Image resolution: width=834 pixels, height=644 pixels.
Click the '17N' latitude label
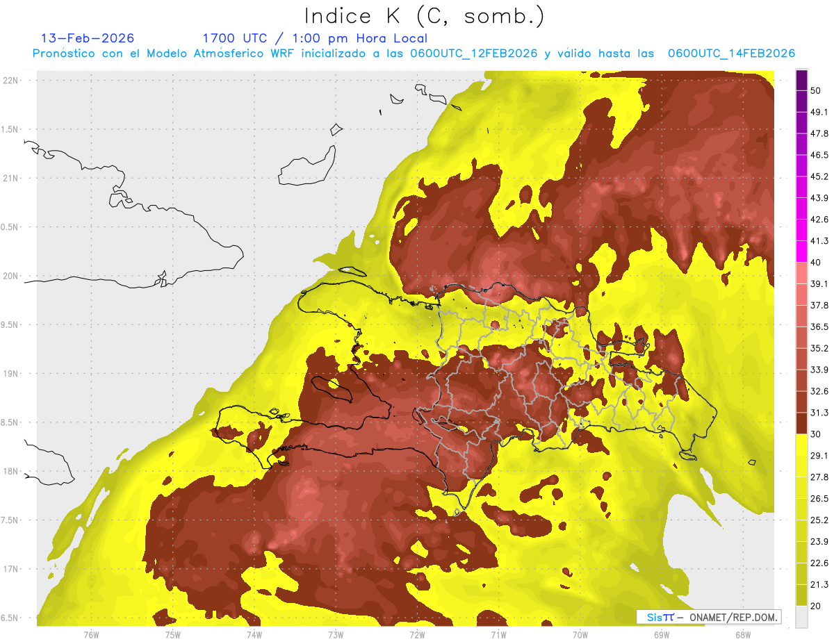[11, 569]
